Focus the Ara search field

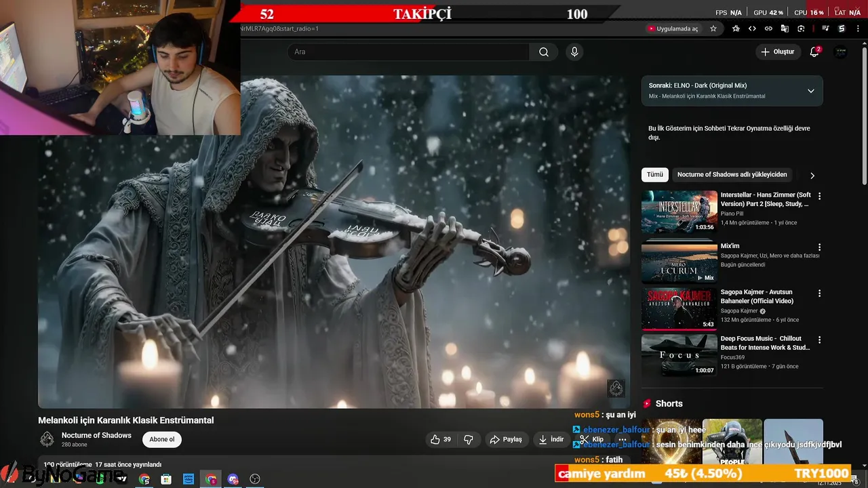[408, 52]
